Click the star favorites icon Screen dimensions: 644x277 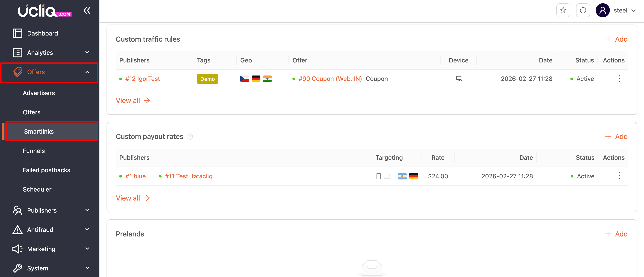pyautogui.click(x=563, y=11)
